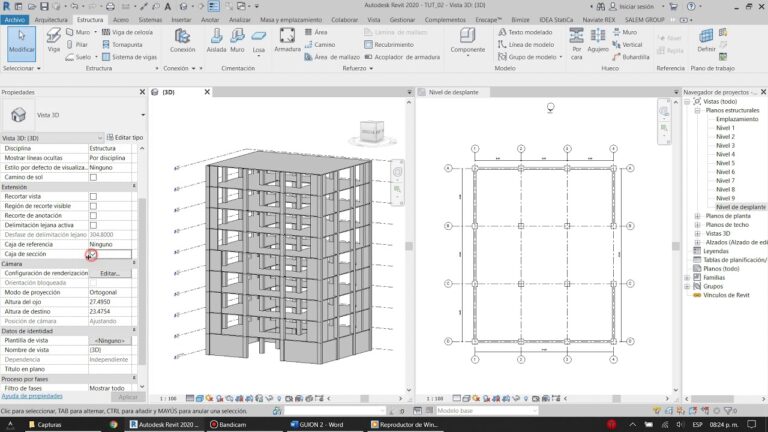This screenshot has width=768, height=432.
Task: Open the Sistemas ribbon tab
Action: [x=150, y=20]
